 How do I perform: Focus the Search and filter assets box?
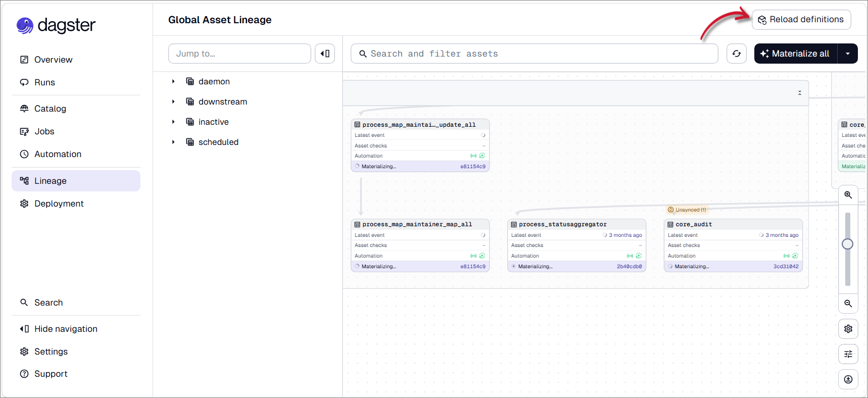tap(535, 54)
